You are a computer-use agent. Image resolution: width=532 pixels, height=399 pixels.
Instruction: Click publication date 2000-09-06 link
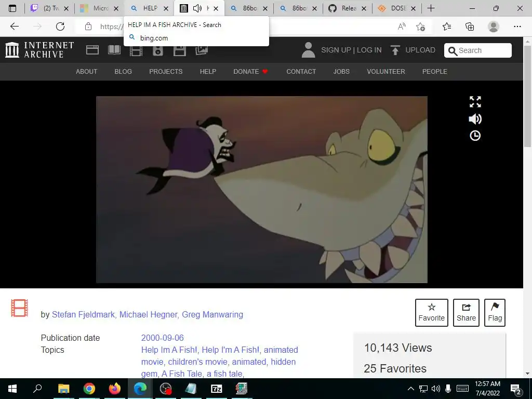point(162,338)
